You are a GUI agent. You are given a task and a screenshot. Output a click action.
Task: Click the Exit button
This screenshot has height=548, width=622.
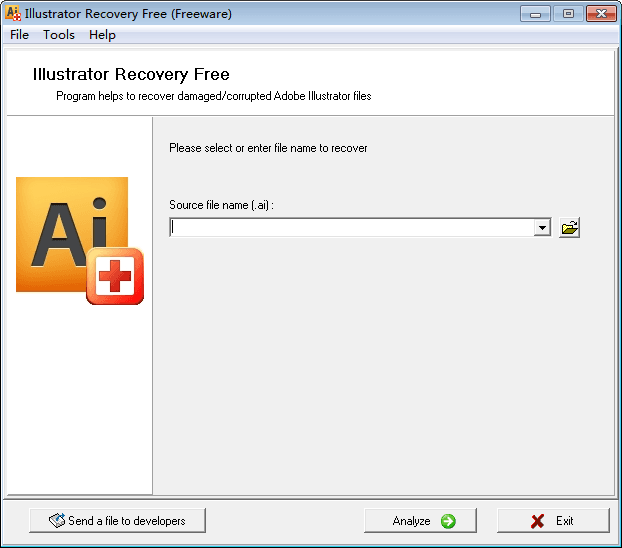click(553, 521)
